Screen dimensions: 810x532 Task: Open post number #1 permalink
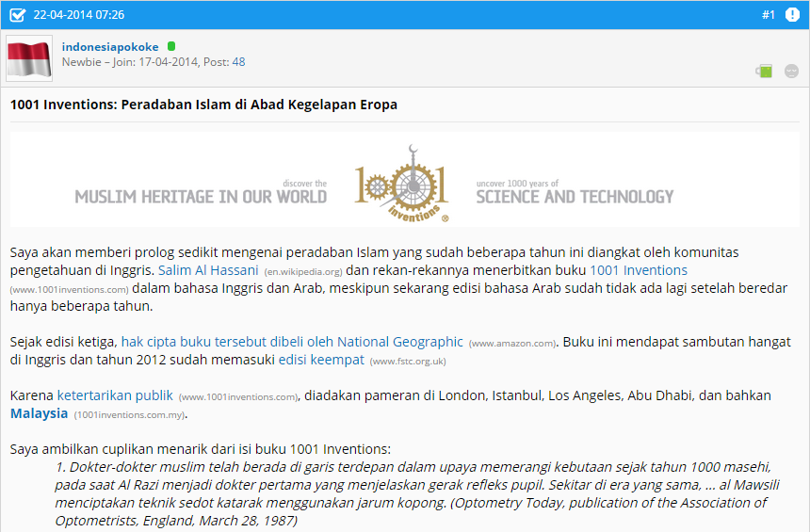[769, 15]
